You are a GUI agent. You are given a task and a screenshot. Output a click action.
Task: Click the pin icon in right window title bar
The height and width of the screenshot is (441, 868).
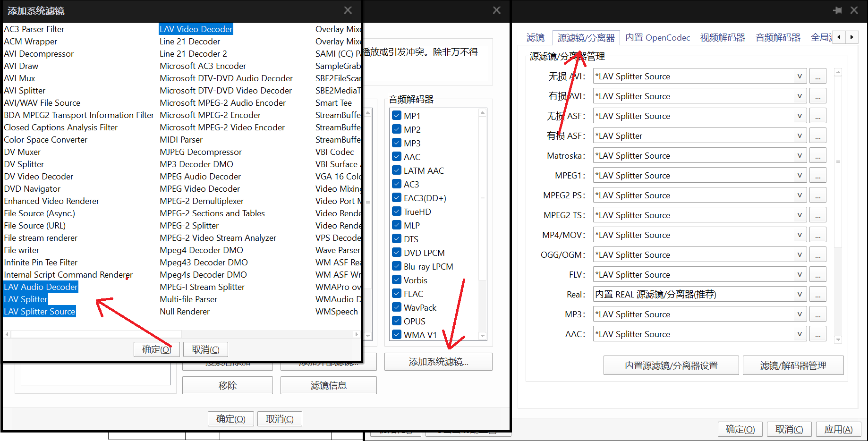click(837, 10)
